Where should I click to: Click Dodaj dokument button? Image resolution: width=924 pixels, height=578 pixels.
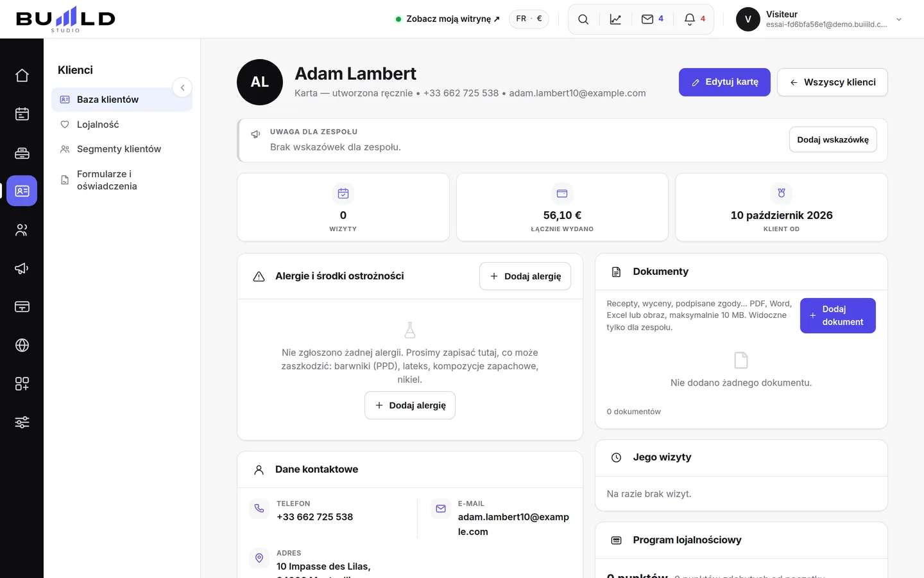coord(837,315)
